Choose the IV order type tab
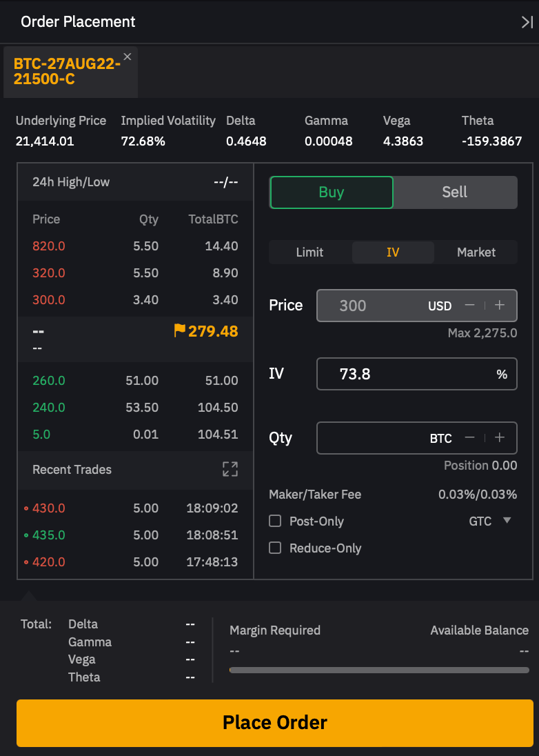 tap(393, 252)
